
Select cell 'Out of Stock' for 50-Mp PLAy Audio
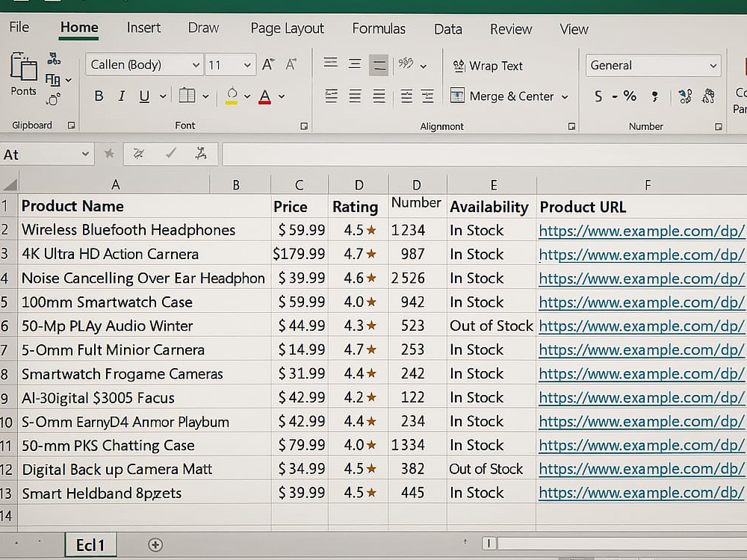(492, 326)
